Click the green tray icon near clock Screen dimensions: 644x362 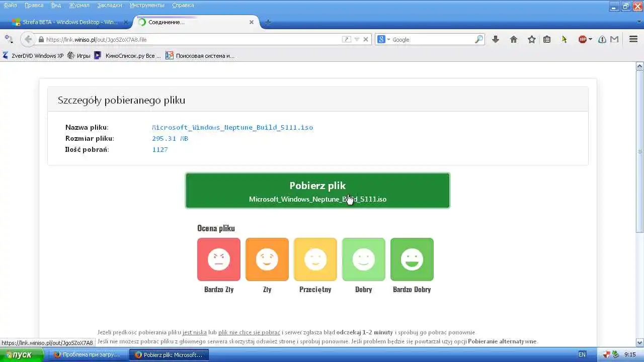[615, 354]
